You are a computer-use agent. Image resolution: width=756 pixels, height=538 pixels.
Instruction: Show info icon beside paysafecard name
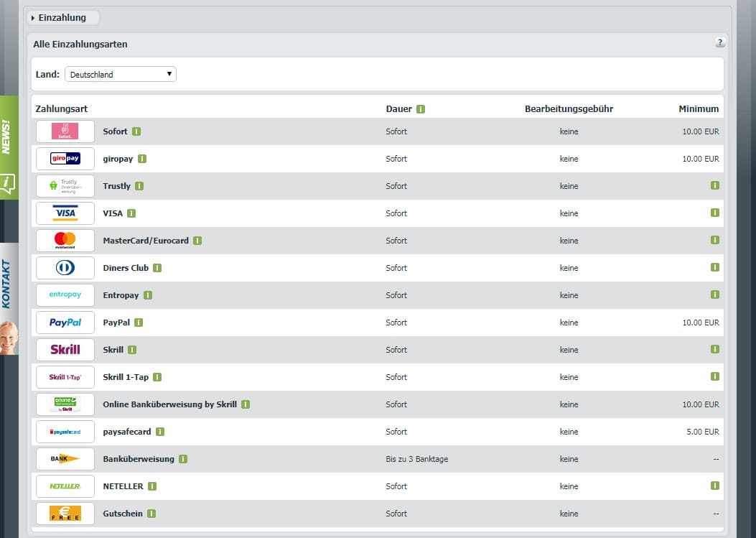point(160,432)
